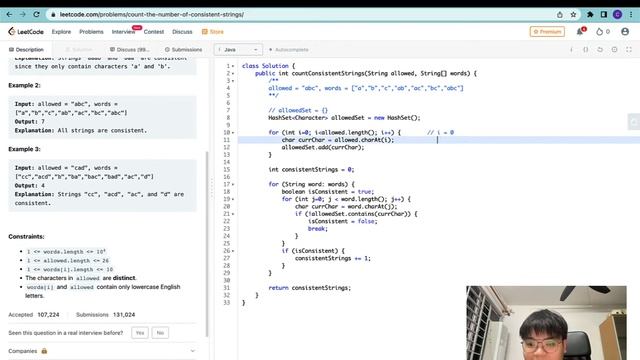The height and width of the screenshot is (360, 640).
Task: Open the Java language dropdown
Action: click(x=238, y=49)
